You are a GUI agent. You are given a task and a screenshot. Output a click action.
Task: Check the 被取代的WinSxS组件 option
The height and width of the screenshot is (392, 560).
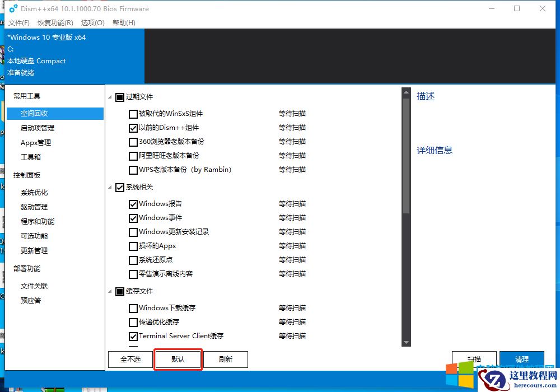[x=133, y=114]
